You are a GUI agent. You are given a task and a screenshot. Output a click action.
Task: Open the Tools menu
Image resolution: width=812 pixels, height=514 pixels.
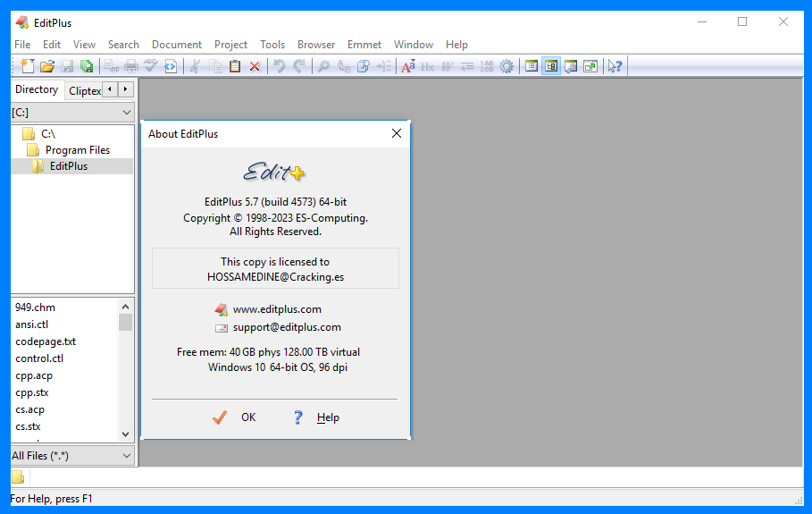pos(272,45)
